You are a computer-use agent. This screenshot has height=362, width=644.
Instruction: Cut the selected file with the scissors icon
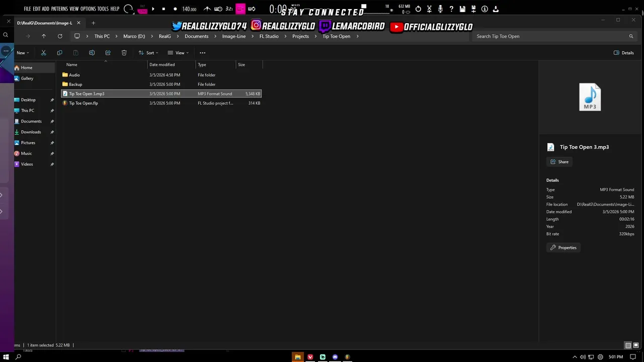(44, 53)
